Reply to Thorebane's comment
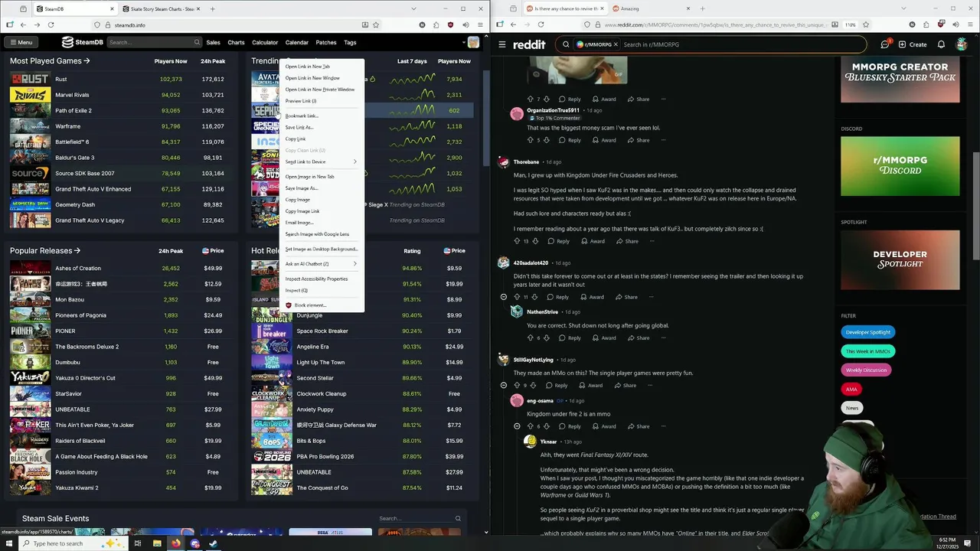980x551 pixels. tap(558, 241)
